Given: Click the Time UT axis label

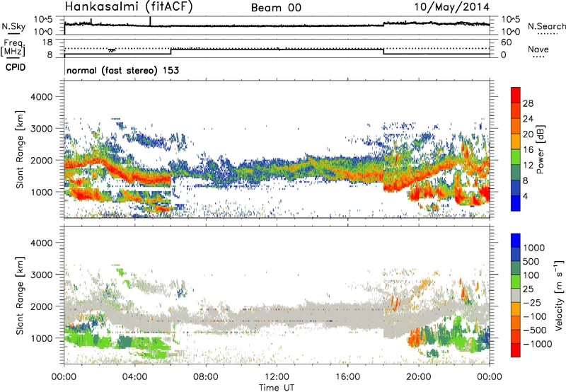Looking at the screenshot, I should pos(277,388).
